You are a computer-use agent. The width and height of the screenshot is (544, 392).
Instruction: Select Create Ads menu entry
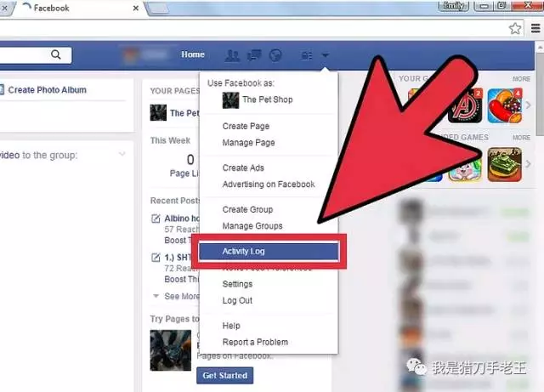(243, 168)
